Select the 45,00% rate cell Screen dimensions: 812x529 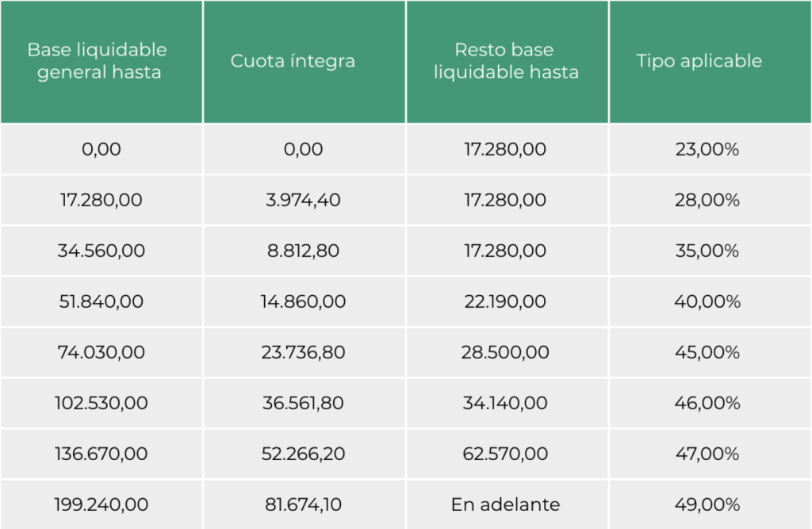710,352
